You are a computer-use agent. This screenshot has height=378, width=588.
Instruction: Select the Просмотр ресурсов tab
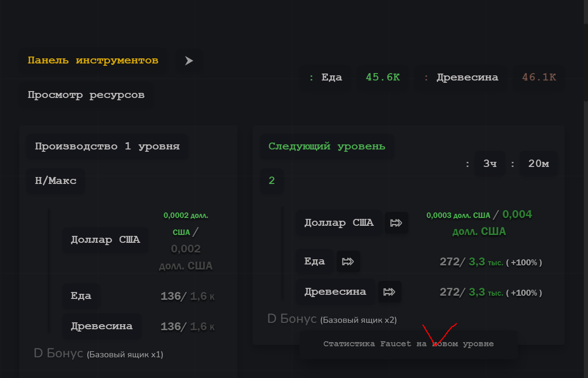(x=86, y=95)
